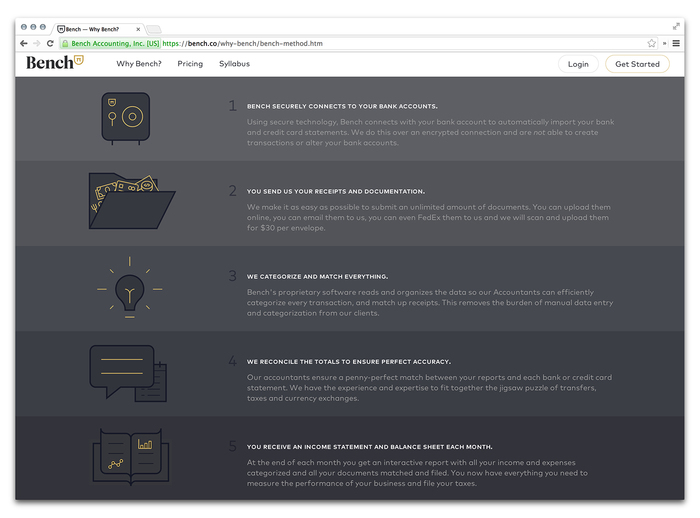Open a new browser tab
This screenshot has width=700, height=518.
coord(155,29)
